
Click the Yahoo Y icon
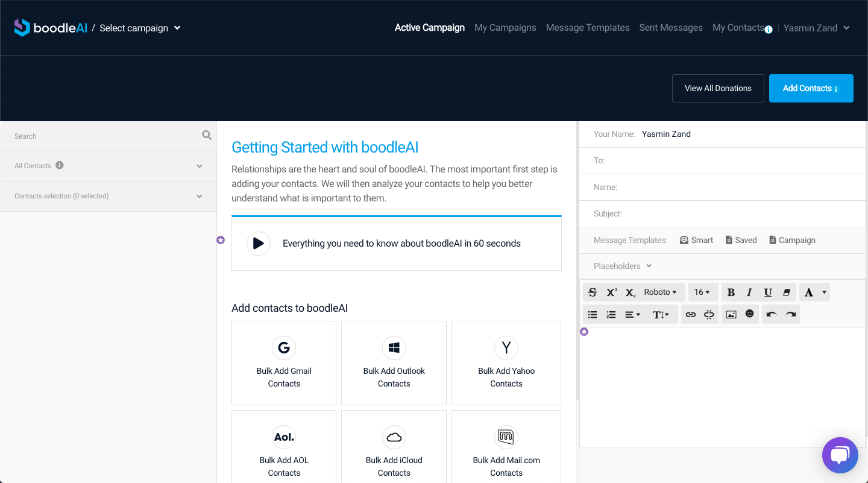(506, 347)
